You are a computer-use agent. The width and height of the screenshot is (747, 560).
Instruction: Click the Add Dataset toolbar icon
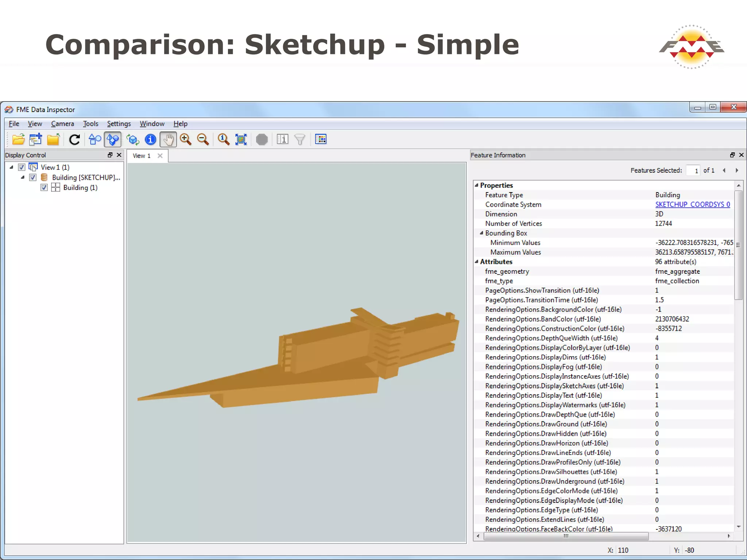36,139
